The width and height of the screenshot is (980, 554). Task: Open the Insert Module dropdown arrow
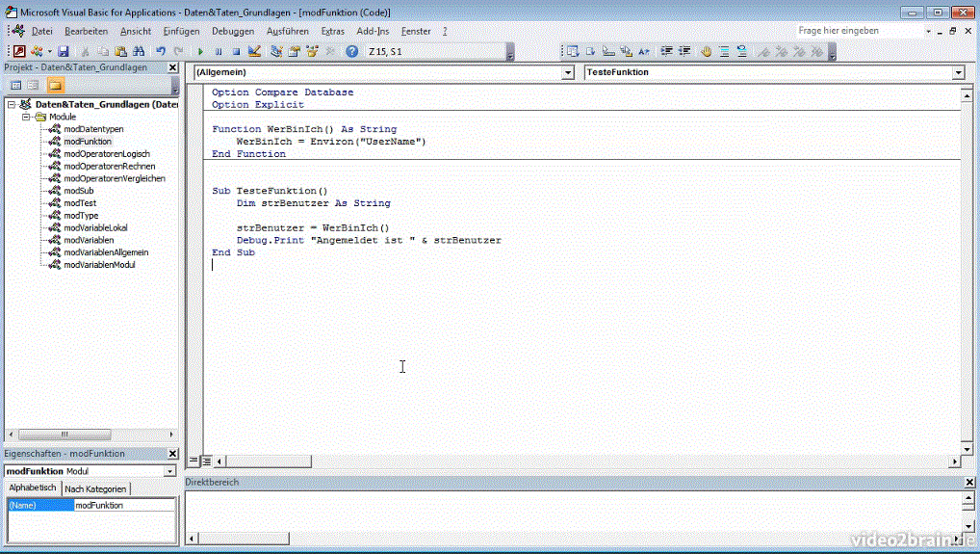pos(49,51)
